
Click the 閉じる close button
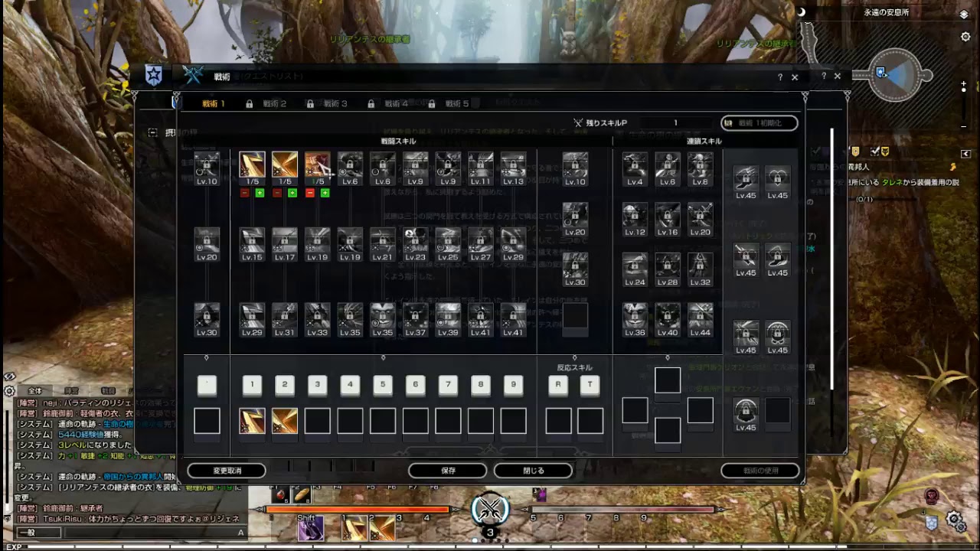pos(533,471)
